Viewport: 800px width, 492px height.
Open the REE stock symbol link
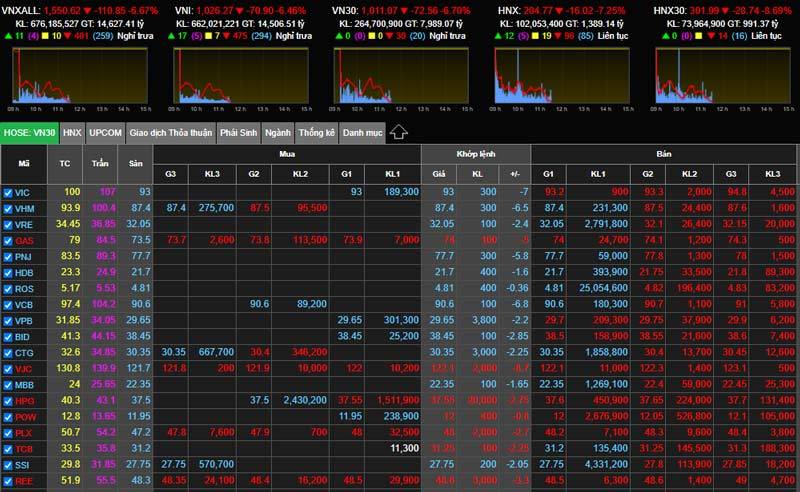[24, 481]
